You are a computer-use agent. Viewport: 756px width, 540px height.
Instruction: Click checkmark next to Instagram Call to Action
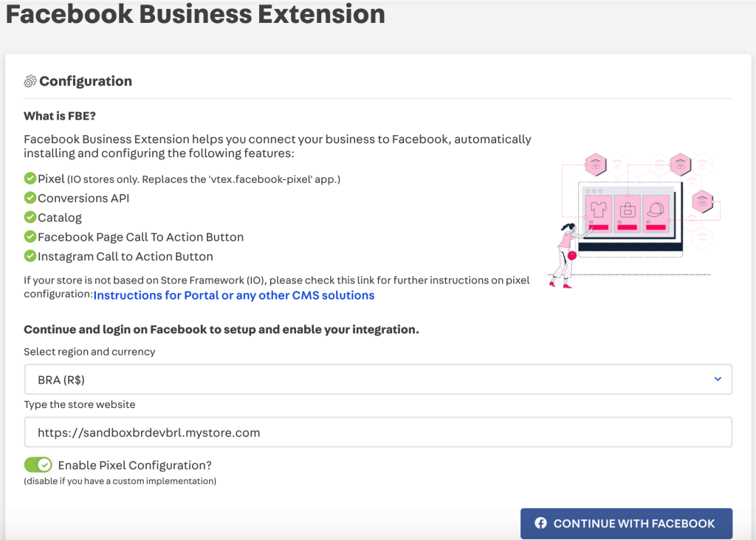(30, 255)
